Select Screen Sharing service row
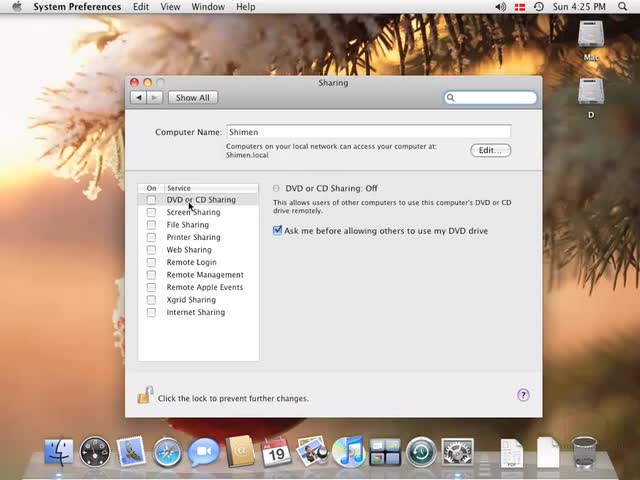The height and width of the screenshot is (480, 640). pyautogui.click(x=198, y=212)
